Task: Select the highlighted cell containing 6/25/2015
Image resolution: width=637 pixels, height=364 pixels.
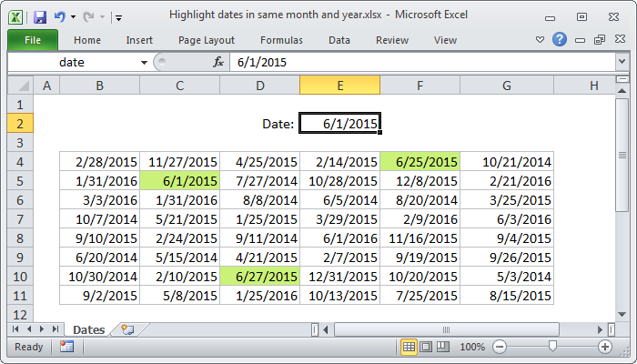Action: click(x=420, y=162)
